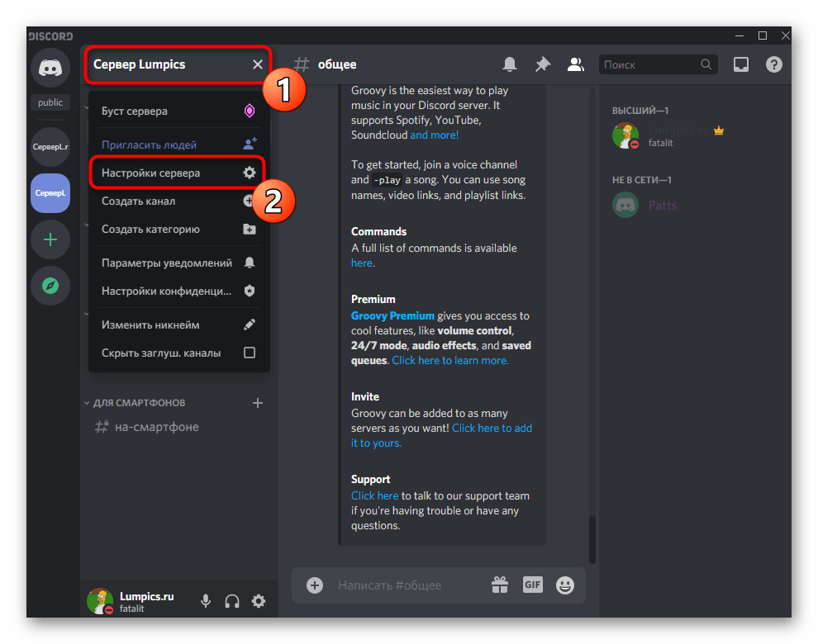This screenshot has height=644, width=818.
Task: Open pinned messages pin icon
Action: 543,64
